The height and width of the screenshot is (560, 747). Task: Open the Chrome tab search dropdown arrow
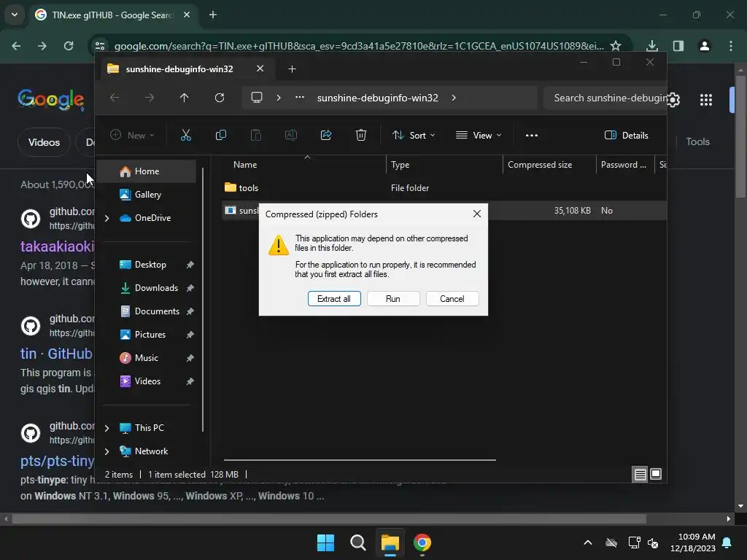click(15, 15)
